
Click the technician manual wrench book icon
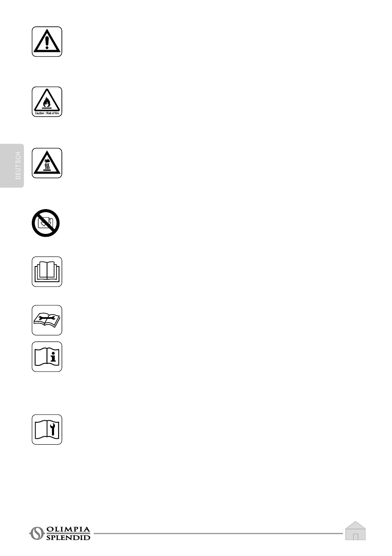pos(47,429)
